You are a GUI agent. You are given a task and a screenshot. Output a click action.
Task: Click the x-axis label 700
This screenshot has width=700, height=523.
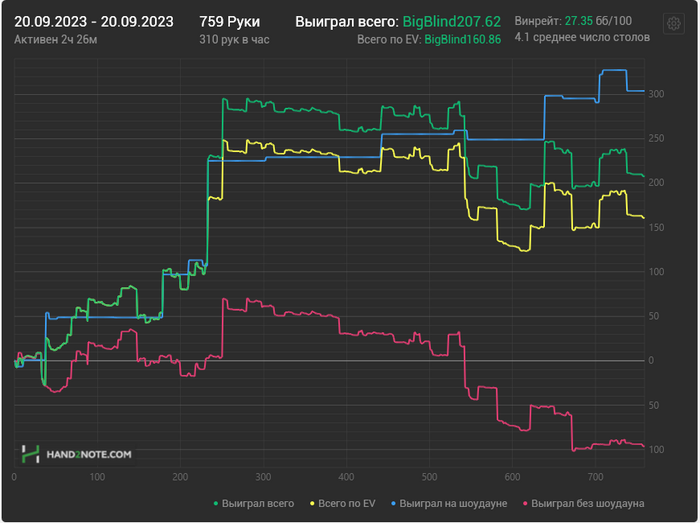point(596,477)
